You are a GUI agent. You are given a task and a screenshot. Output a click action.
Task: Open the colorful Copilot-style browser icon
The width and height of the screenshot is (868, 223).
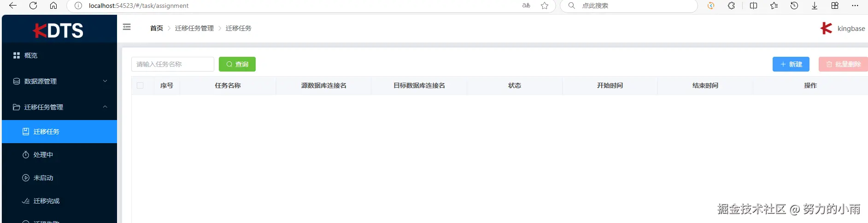(x=711, y=6)
